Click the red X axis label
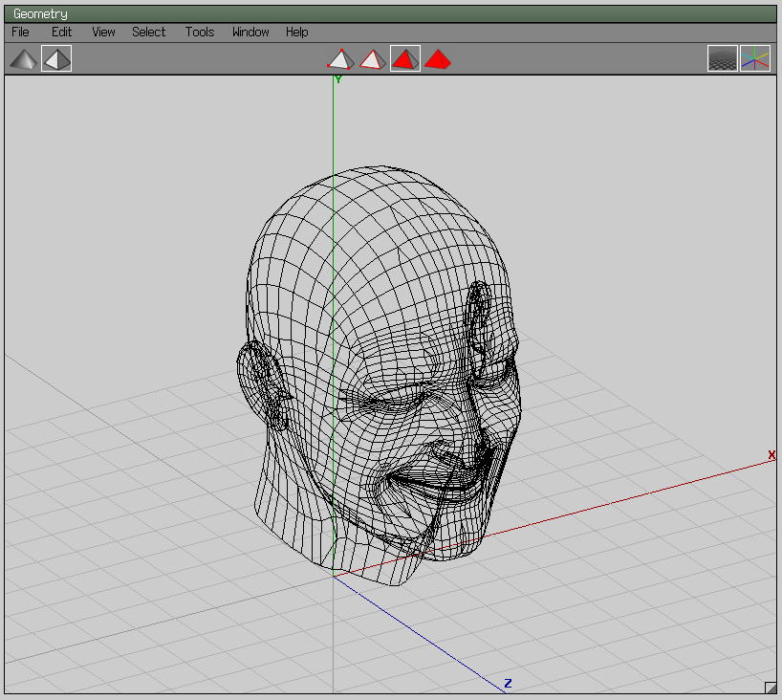The image size is (782, 700). click(x=771, y=456)
